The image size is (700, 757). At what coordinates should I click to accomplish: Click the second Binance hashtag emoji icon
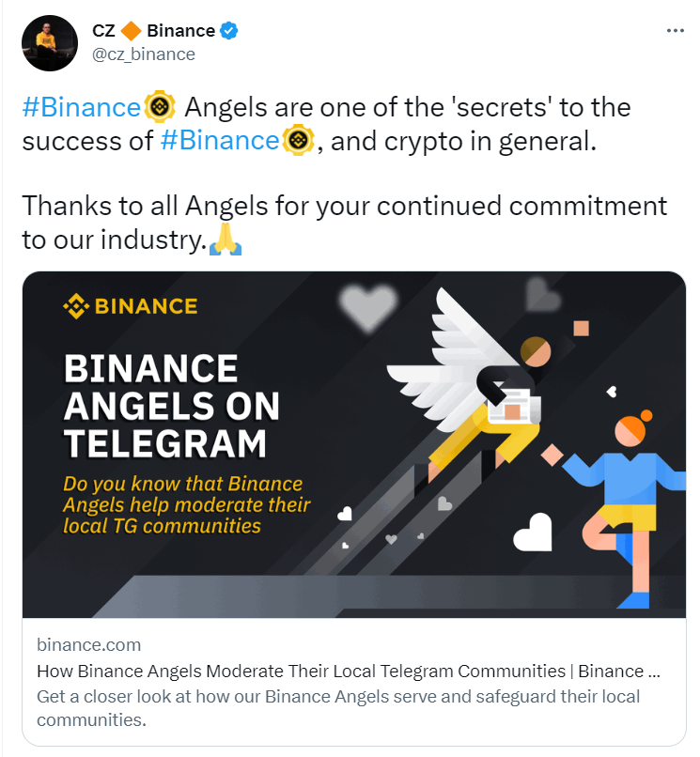pyautogui.click(x=298, y=141)
